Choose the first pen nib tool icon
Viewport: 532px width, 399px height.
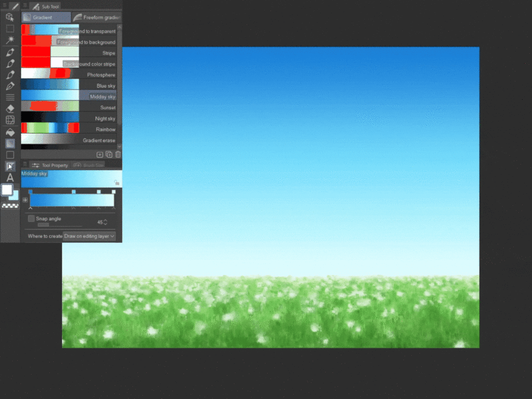tap(10, 52)
